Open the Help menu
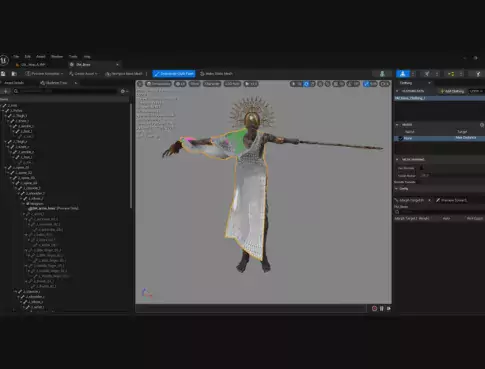Image resolution: width=485 pixels, height=369 pixels. [x=87, y=57]
